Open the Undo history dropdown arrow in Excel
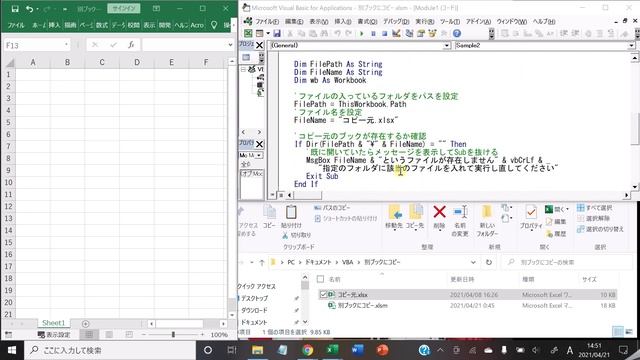The width and height of the screenshot is (640, 360). pyautogui.click(x=37, y=9)
